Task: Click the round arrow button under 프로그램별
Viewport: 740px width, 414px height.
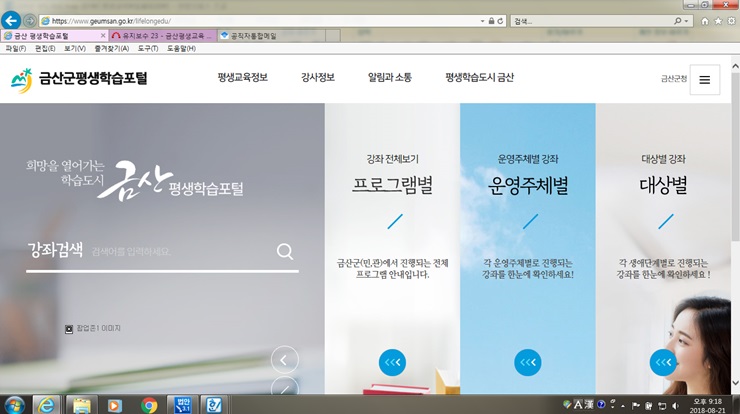Action: click(393, 362)
